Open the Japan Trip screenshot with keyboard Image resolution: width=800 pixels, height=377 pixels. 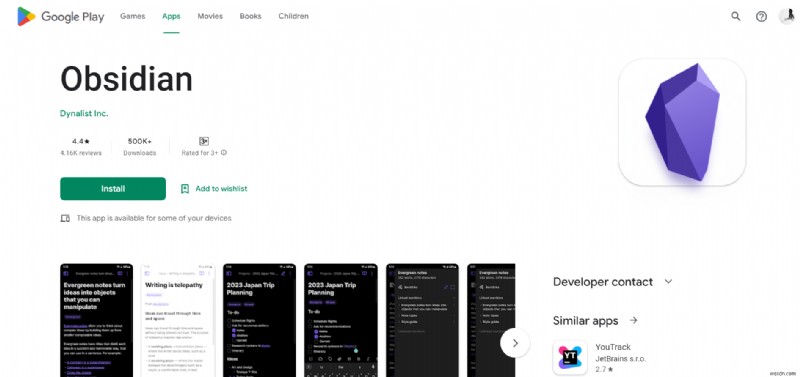point(341,320)
